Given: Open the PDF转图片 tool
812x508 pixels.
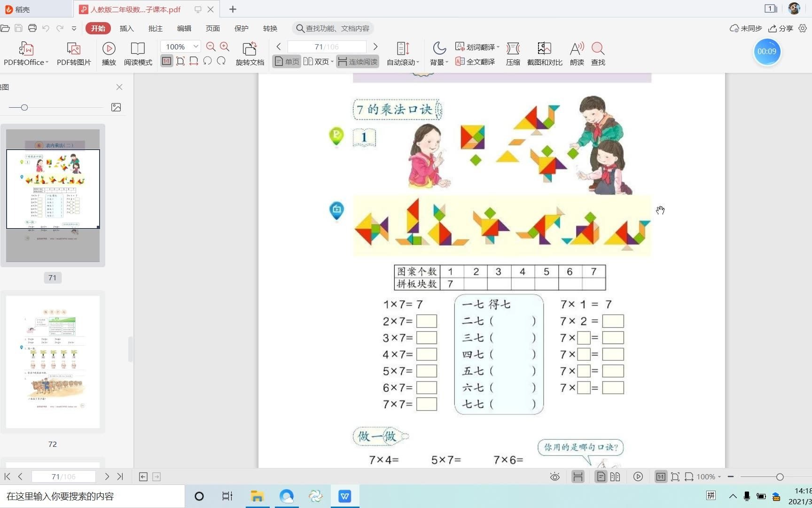Looking at the screenshot, I should [x=74, y=54].
